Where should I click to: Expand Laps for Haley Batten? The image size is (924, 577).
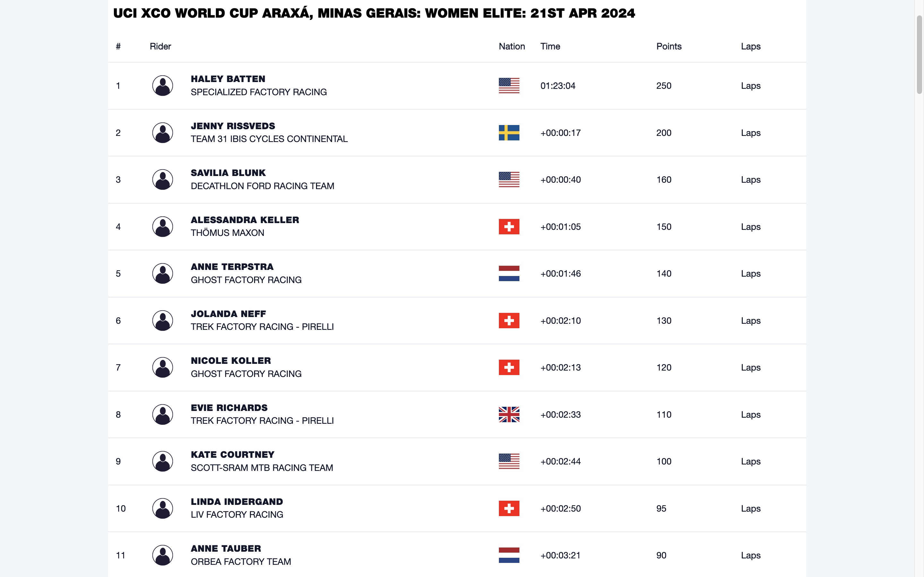coord(750,86)
